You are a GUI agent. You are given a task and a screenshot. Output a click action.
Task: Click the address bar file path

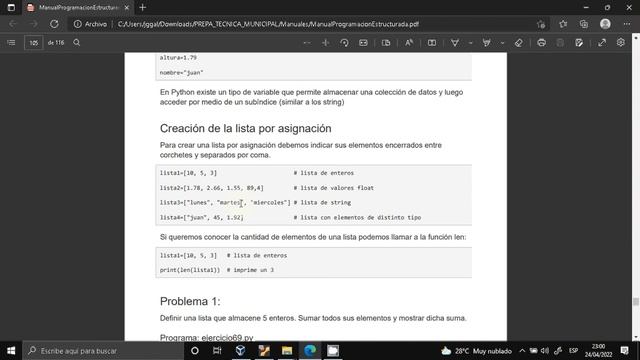tap(268, 24)
